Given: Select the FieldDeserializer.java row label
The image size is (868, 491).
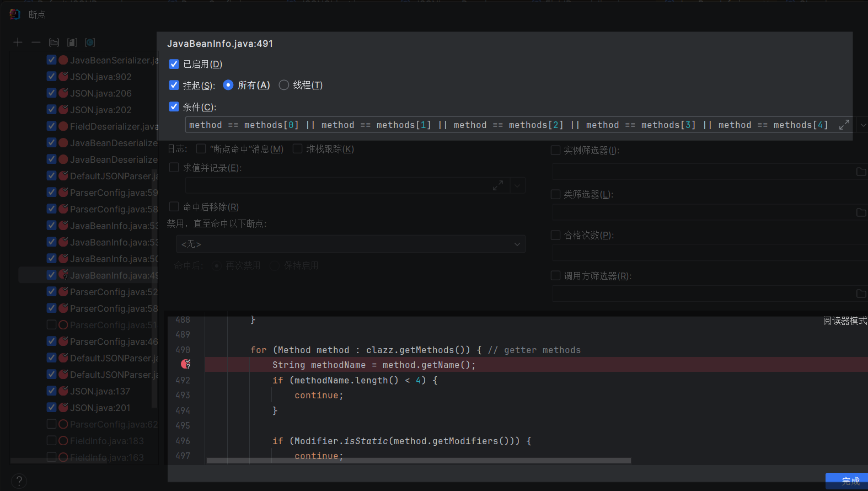Looking at the screenshot, I should (x=114, y=126).
